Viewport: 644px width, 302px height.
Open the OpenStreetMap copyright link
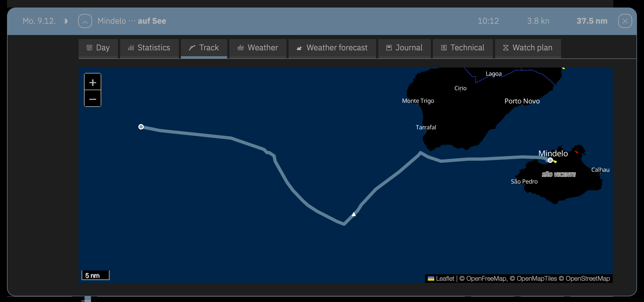587,279
